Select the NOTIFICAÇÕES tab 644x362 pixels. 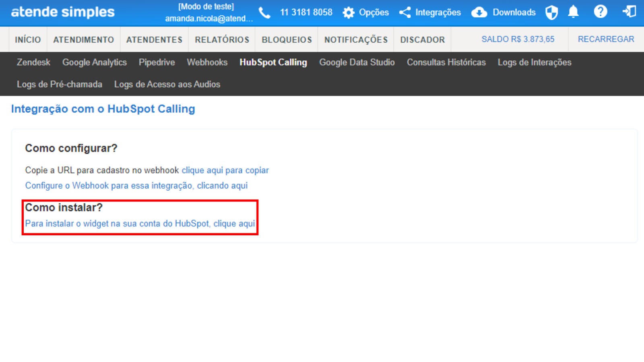pyautogui.click(x=356, y=40)
